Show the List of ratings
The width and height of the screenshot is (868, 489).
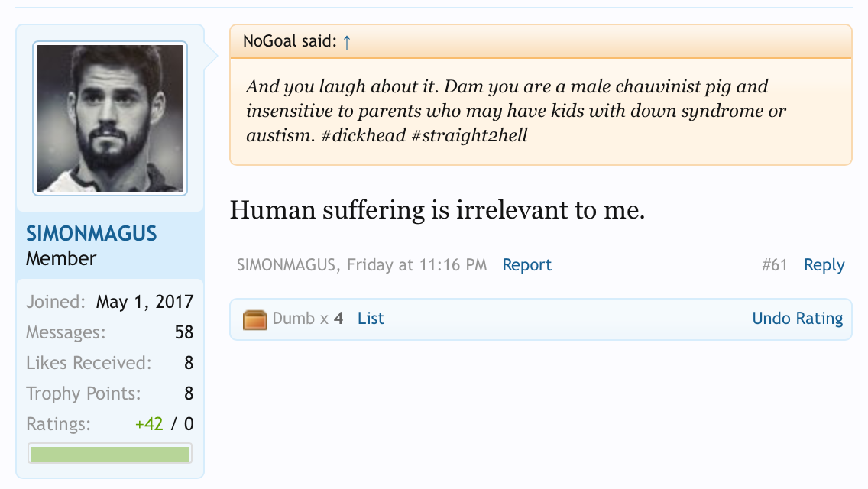click(371, 318)
